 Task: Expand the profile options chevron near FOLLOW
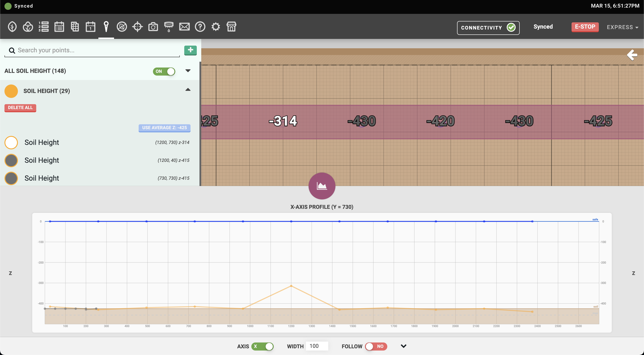pos(403,346)
